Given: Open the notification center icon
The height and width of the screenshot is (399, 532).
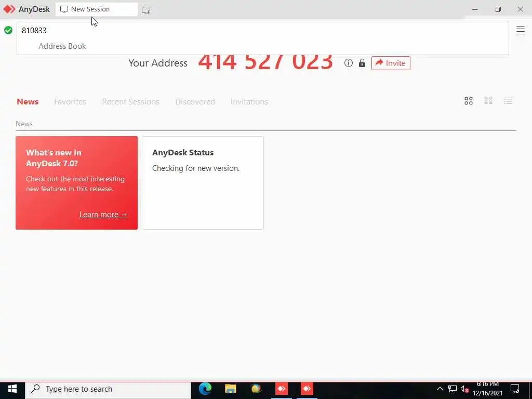Looking at the screenshot, I should tap(515, 389).
